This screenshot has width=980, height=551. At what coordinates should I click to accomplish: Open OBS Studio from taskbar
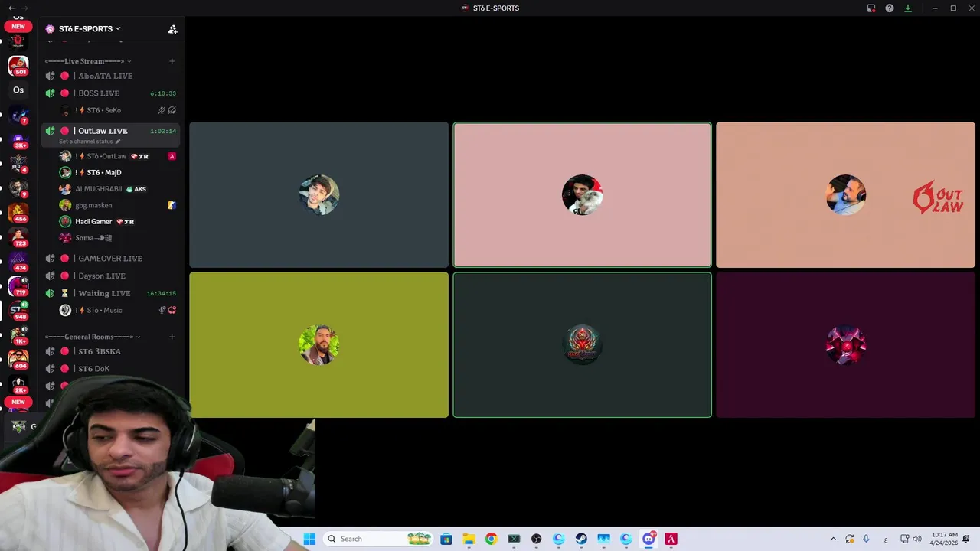click(536, 539)
